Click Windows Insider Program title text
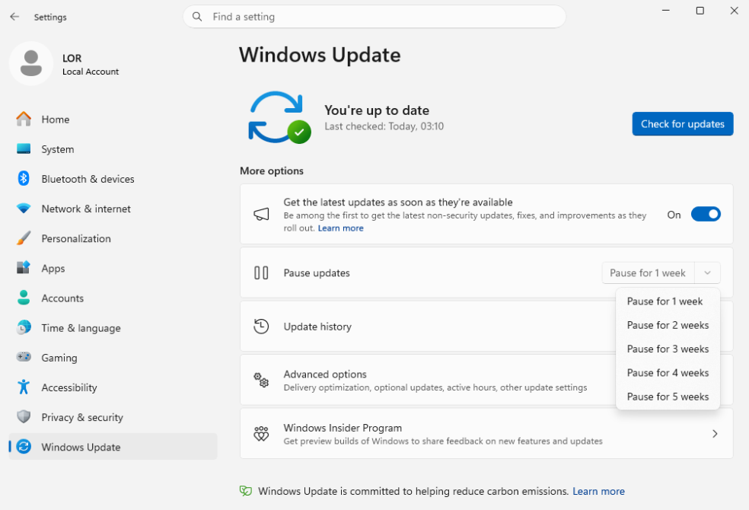Viewport: 749px width, 510px height. (342, 428)
